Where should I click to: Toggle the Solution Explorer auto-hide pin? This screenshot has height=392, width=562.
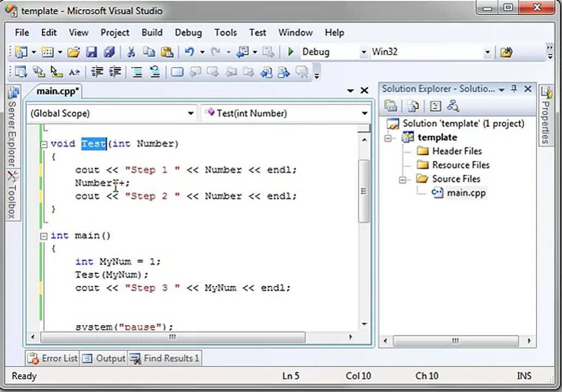point(514,89)
